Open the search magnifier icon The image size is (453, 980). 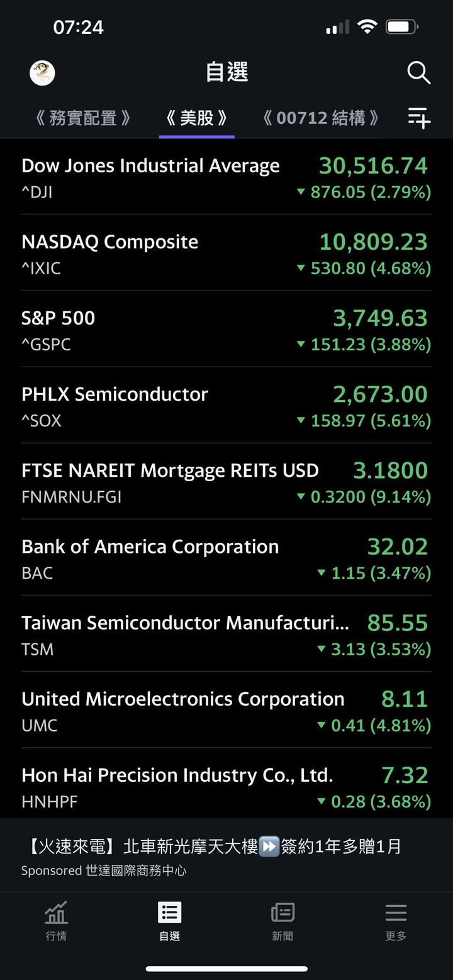(x=418, y=73)
